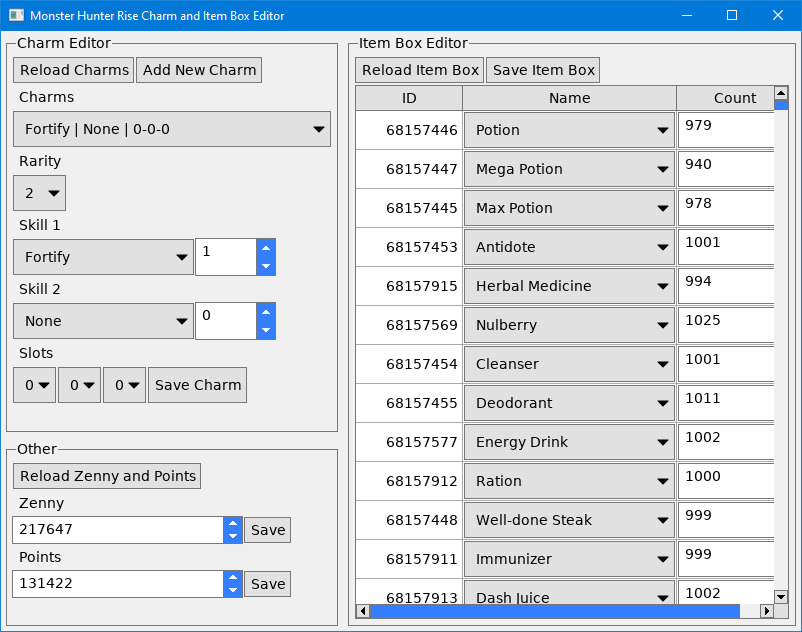Open the Skill 2 None dropdown

click(103, 321)
